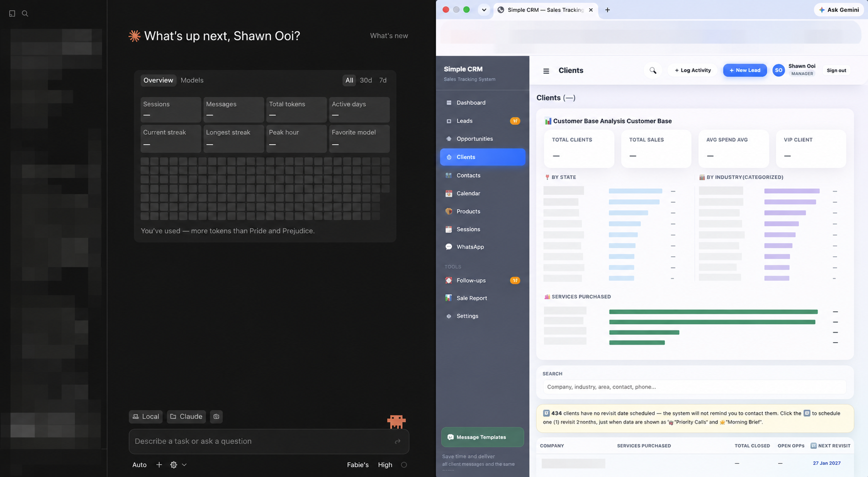Image resolution: width=868 pixels, height=477 pixels.
Task: Click the Next Revisit column header
Action: [831, 446]
